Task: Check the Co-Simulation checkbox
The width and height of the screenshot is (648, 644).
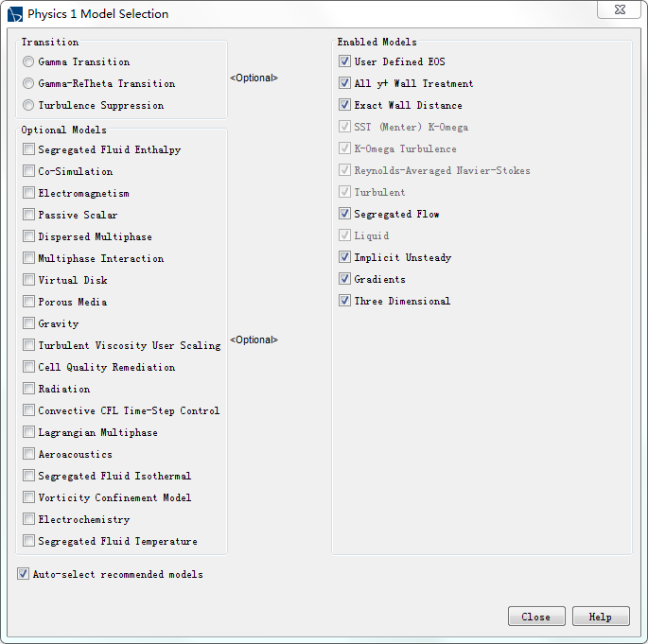Action: tap(29, 171)
